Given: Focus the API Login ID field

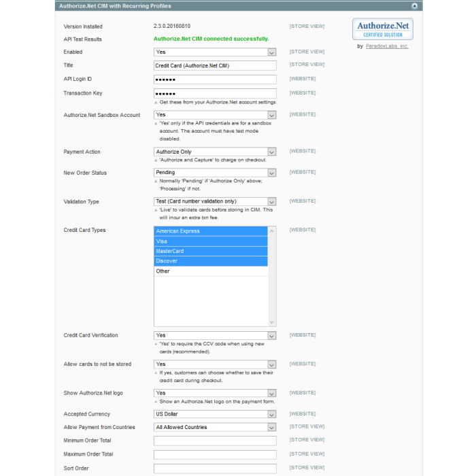Looking at the screenshot, I should (x=215, y=80).
